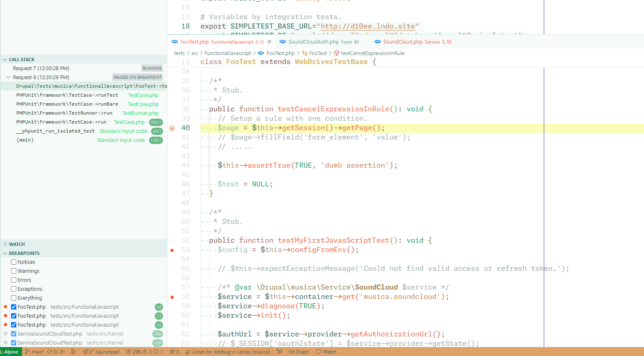Click the PHP icon on FooTest.php tab
The width and height of the screenshot is (644, 356).
[175, 42]
